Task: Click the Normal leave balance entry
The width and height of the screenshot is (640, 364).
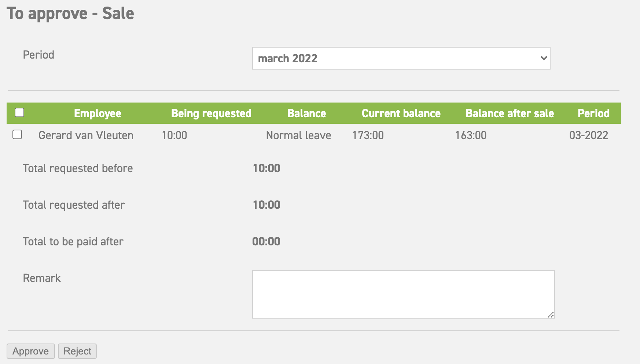Action: 298,135
